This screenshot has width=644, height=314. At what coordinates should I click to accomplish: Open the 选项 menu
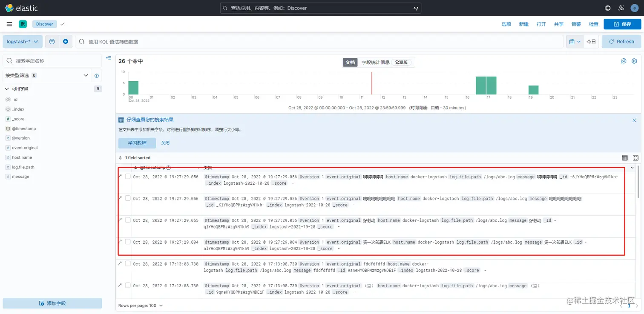(x=506, y=24)
